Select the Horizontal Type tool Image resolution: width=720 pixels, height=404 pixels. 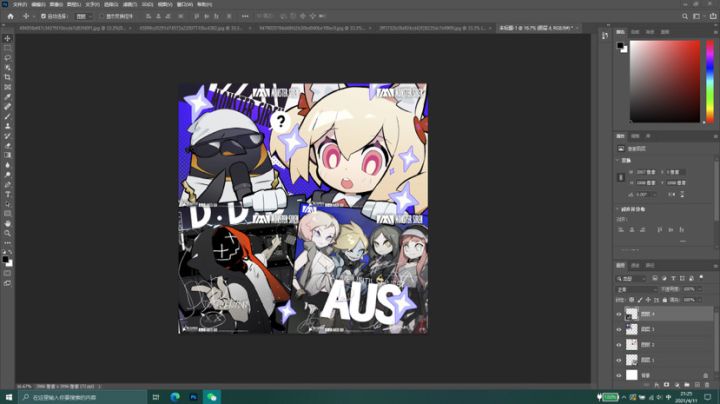pyautogui.click(x=7, y=194)
